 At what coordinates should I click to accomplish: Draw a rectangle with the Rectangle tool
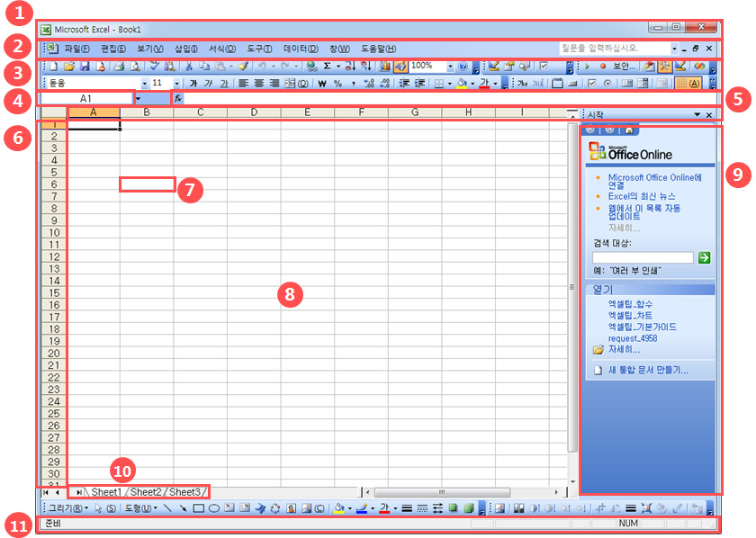pos(199,508)
